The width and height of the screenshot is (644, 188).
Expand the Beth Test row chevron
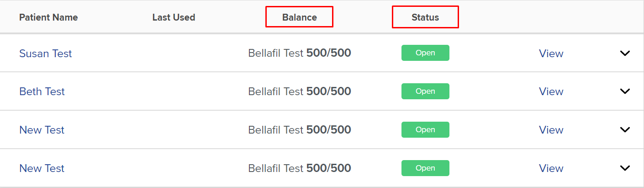625,91
